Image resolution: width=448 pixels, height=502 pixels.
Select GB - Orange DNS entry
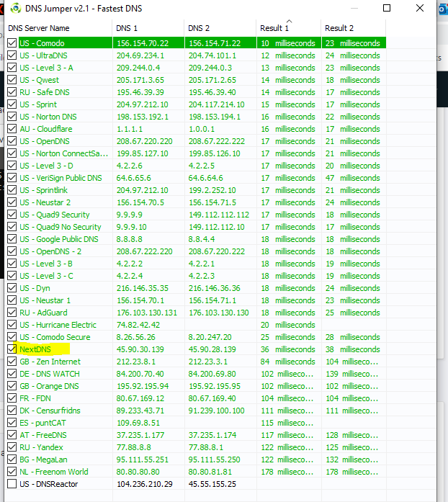pyautogui.click(x=49, y=386)
